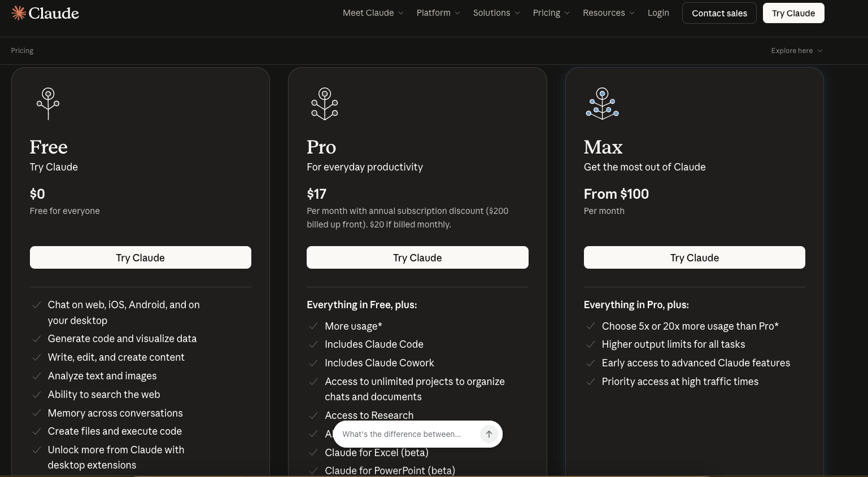Open the Solutions menu

click(496, 13)
